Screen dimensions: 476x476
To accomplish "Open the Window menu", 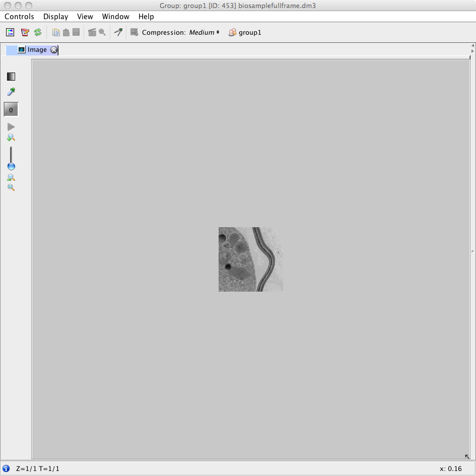I will point(116,17).
